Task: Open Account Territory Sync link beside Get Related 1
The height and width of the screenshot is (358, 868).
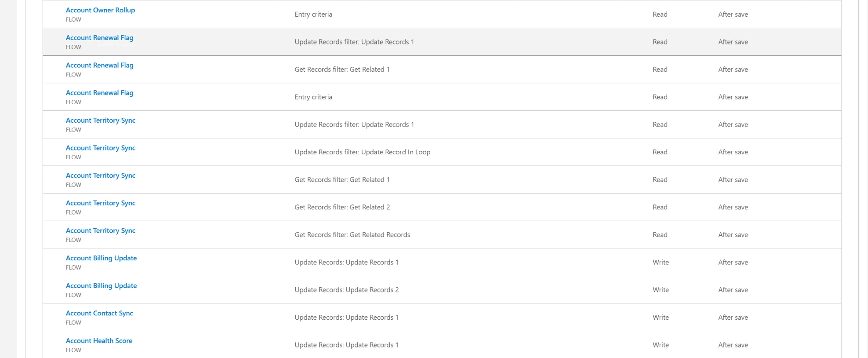Action: [101, 175]
